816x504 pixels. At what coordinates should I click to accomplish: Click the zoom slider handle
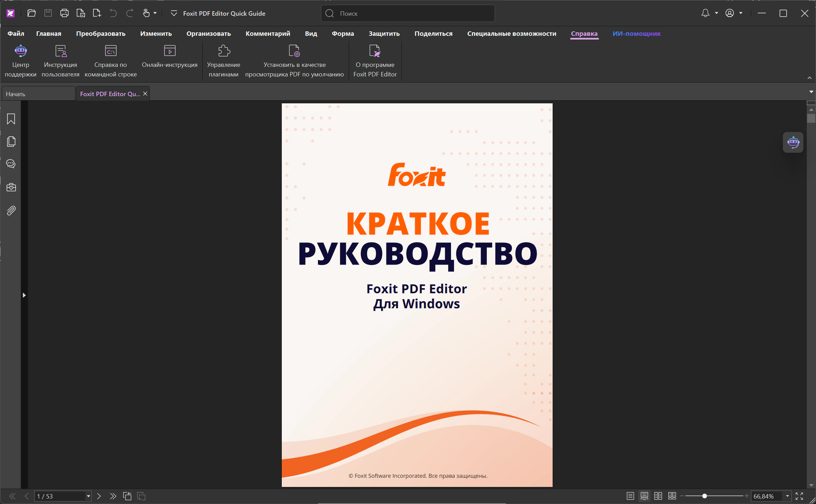[x=704, y=496]
